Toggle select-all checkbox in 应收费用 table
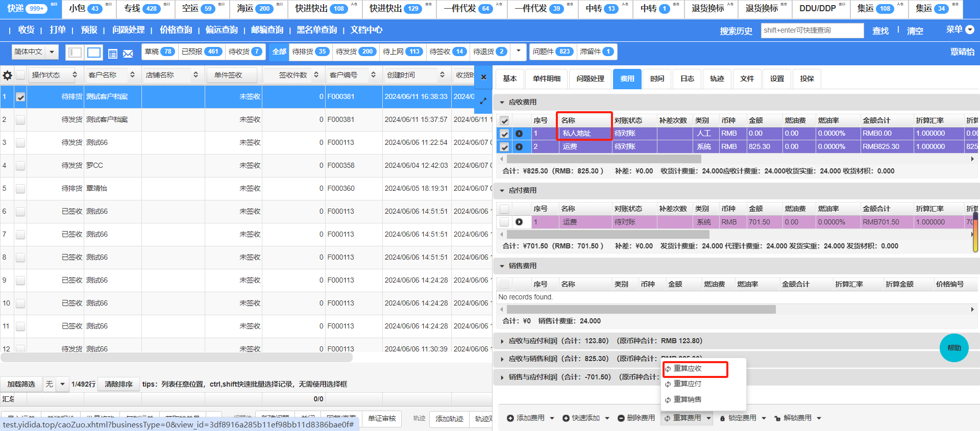The width and height of the screenshot is (980, 431). [x=504, y=121]
